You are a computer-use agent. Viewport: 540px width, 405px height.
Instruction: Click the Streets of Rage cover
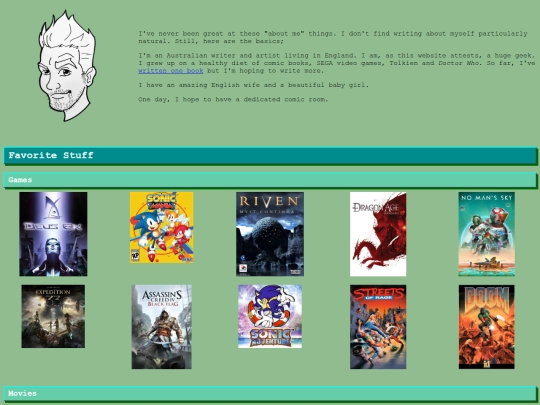[x=378, y=326]
